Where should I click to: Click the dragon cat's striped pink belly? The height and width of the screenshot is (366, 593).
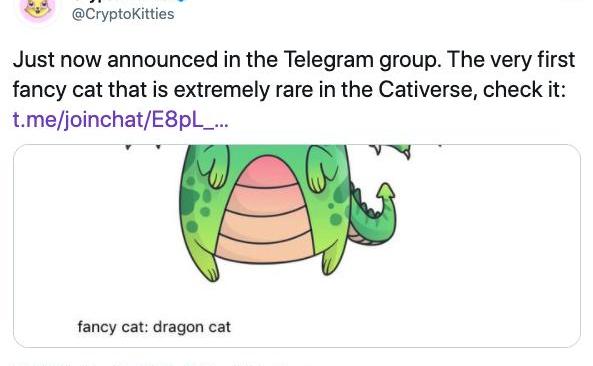tap(266, 210)
